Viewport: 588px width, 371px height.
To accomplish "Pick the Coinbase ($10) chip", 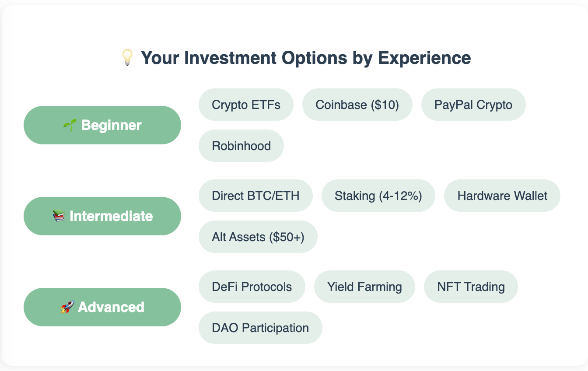I will tap(357, 105).
